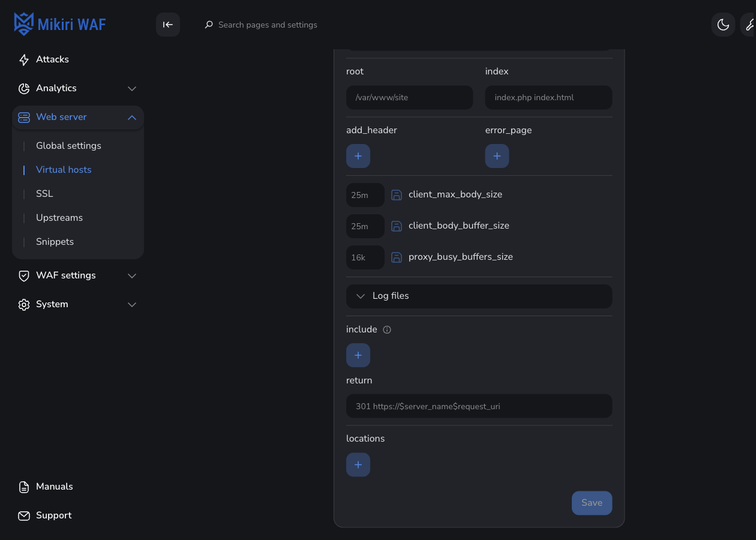Click the client_body_buffer_size value field
The height and width of the screenshot is (540, 756).
tap(365, 226)
